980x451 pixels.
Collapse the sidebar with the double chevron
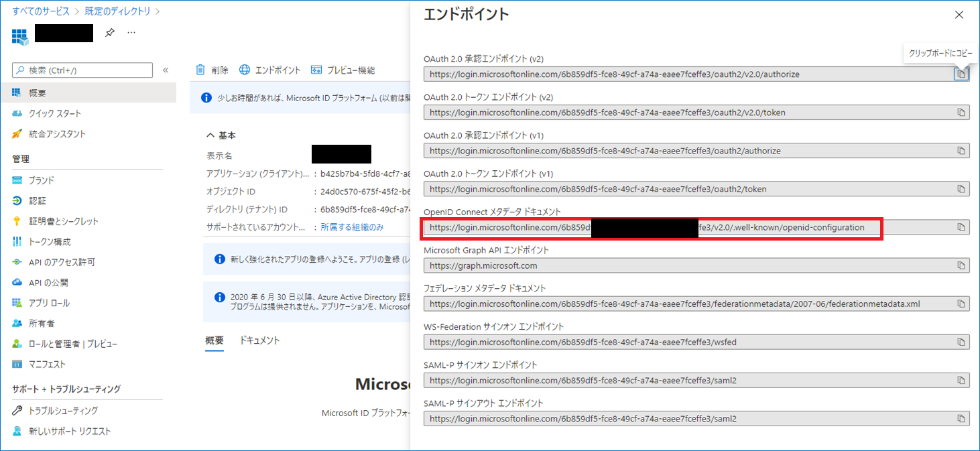[166, 70]
